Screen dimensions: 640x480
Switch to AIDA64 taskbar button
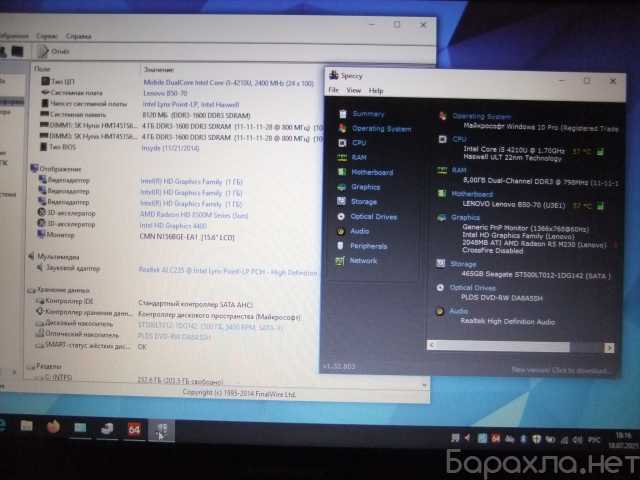(134, 429)
